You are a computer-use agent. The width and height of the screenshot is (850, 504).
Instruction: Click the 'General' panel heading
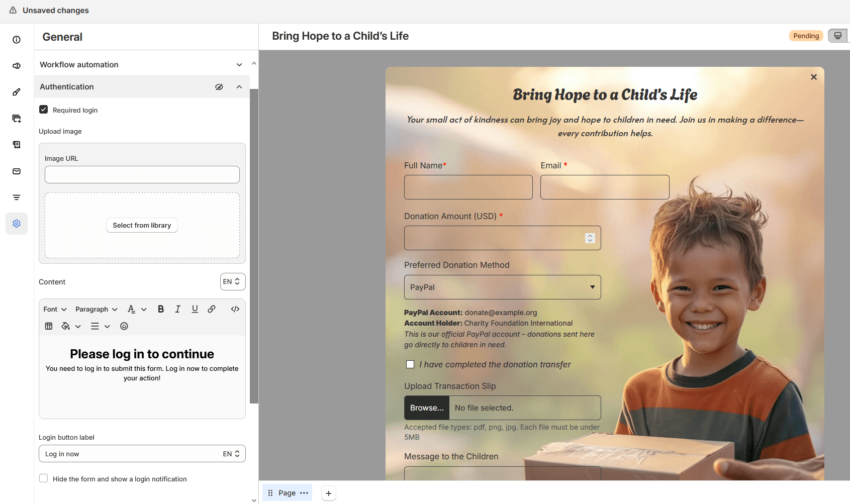(62, 37)
